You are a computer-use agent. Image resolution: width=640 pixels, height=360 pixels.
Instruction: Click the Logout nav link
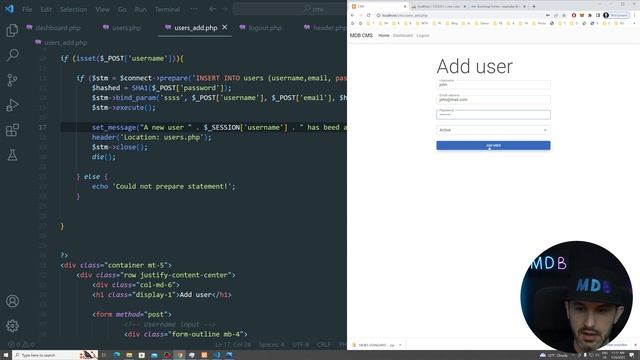(x=423, y=36)
